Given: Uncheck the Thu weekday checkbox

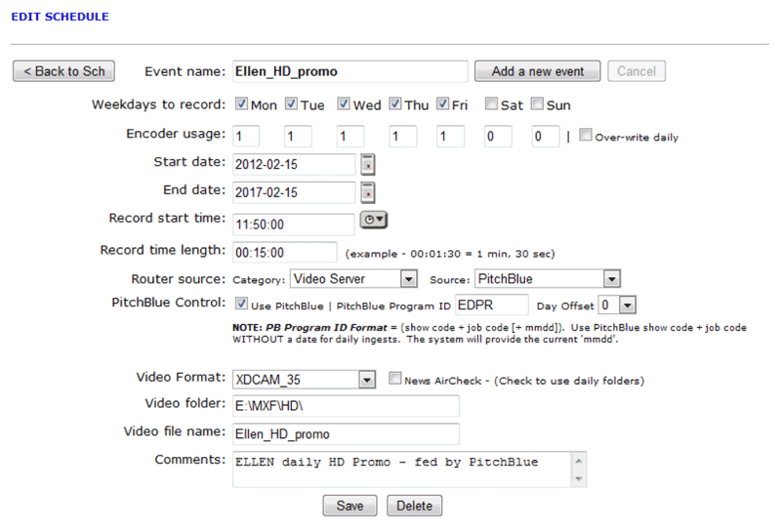Looking at the screenshot, I should pos(395,103).
